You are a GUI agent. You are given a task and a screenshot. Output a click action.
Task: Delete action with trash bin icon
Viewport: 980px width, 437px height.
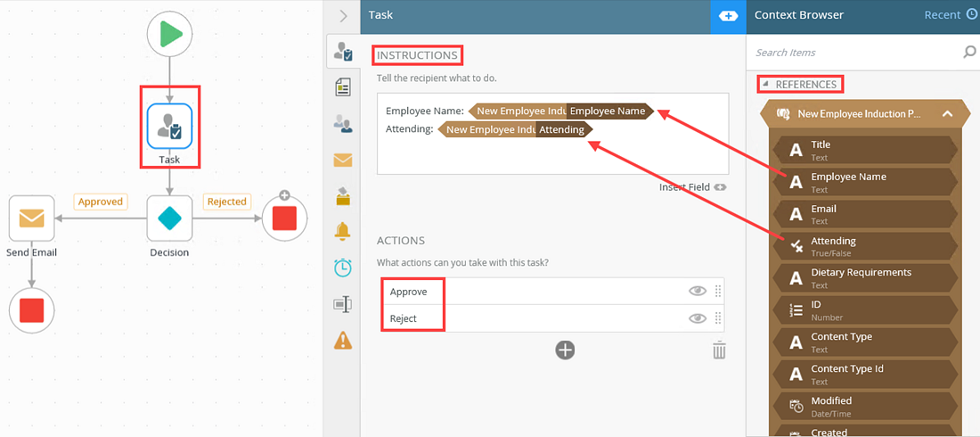click(719, 350)
